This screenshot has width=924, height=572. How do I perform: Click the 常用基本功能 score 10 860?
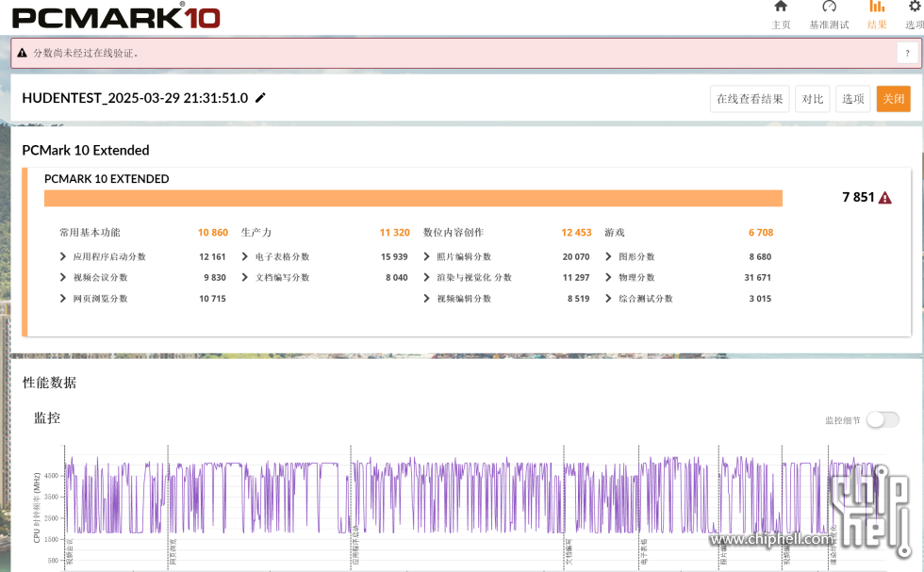point(213,233)
